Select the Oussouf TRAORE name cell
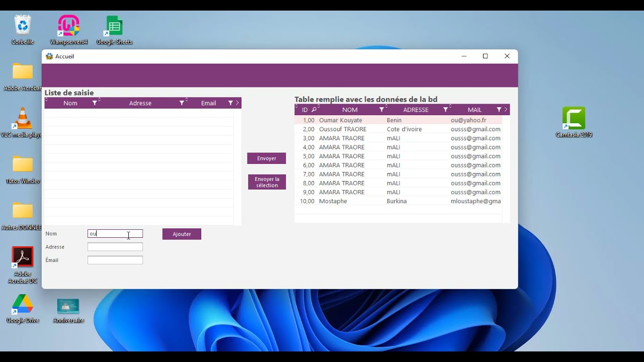Image resolution: width=644 pixels, height=362 pixels. pyautogui.click(x=343, y=129)
